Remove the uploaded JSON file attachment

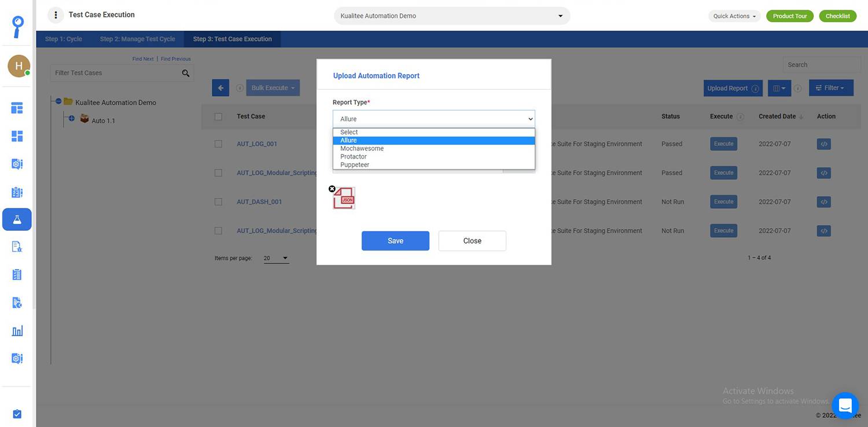(x=332, y=189)
